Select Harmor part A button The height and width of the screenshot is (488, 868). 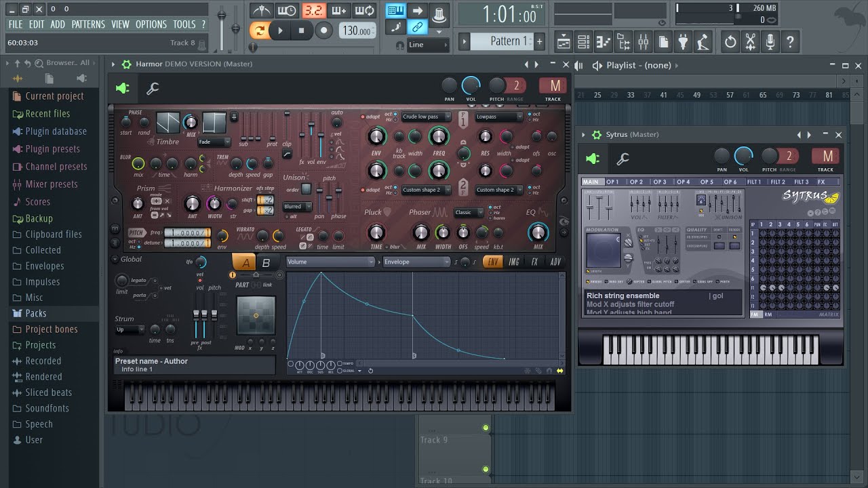tap(244, 263)
